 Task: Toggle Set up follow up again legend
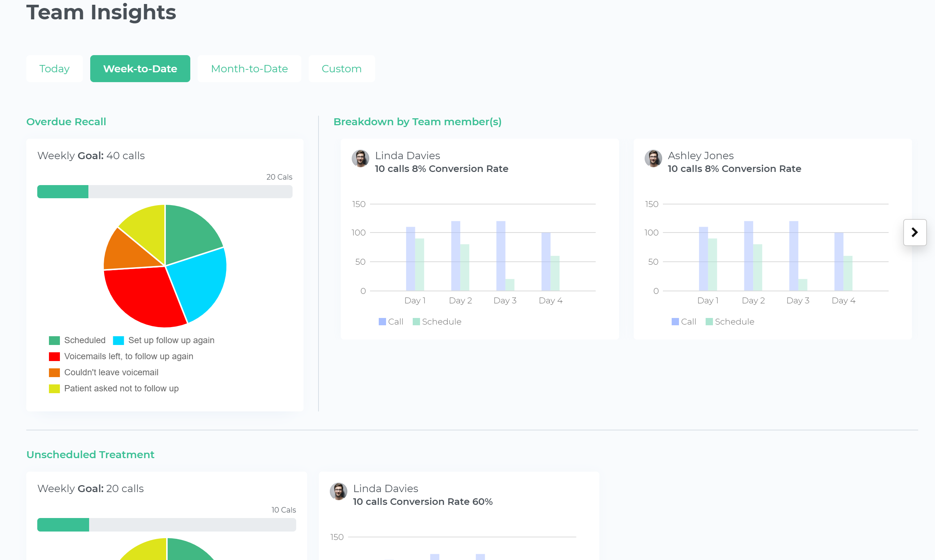(164, 340)
